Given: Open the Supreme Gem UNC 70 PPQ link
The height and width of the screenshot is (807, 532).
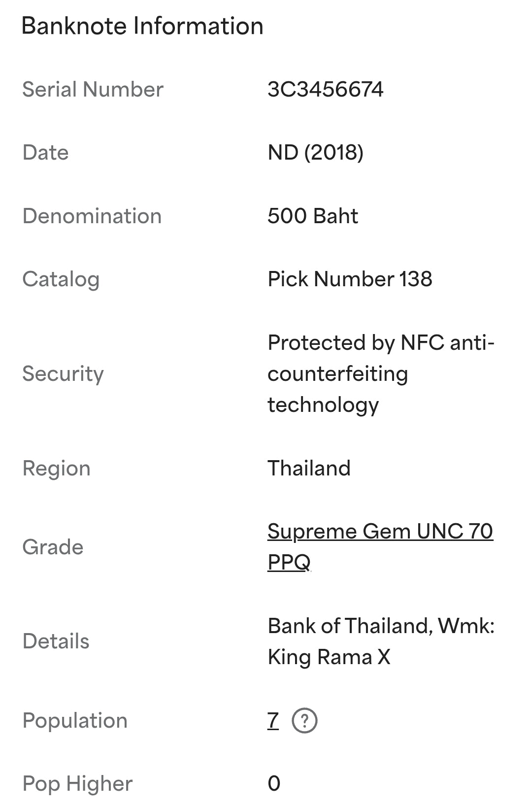Looking at the screenshot, I should (x=379, y=532).
